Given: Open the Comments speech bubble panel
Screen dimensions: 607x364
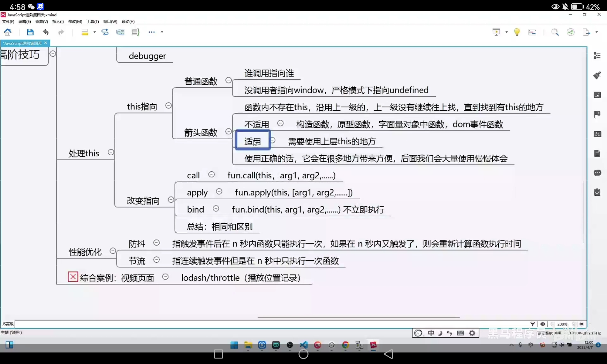Looking at the screenshot, I should (x=597, y=173).
